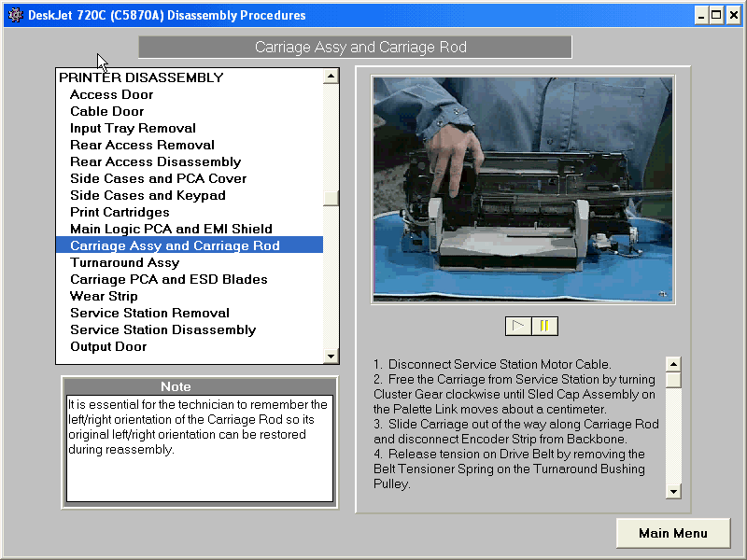Click step 4 about the Drive Belt
The height and width of the screenshot is (560, 747).
pos(509,469)
